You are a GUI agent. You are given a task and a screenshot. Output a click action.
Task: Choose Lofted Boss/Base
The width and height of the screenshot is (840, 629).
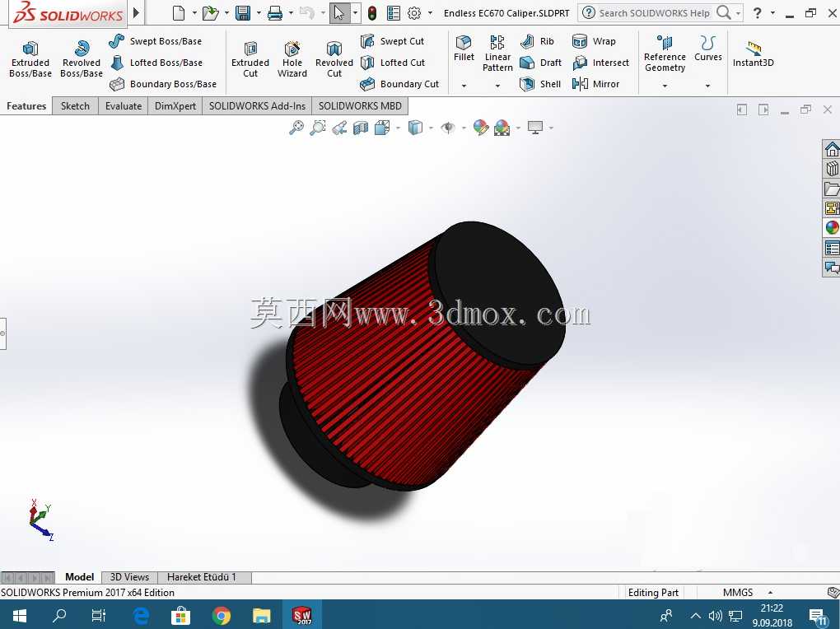(x=156, y=63)
